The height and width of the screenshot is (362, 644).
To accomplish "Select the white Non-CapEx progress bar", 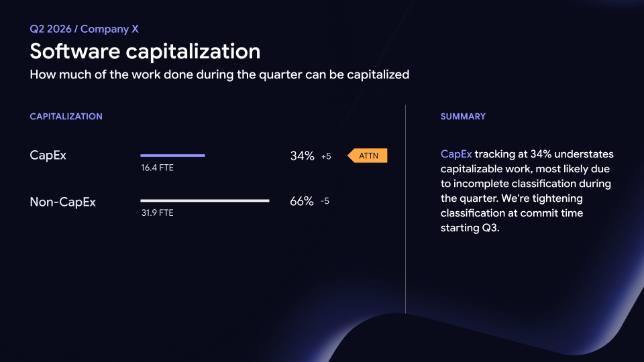I will 205,200.
